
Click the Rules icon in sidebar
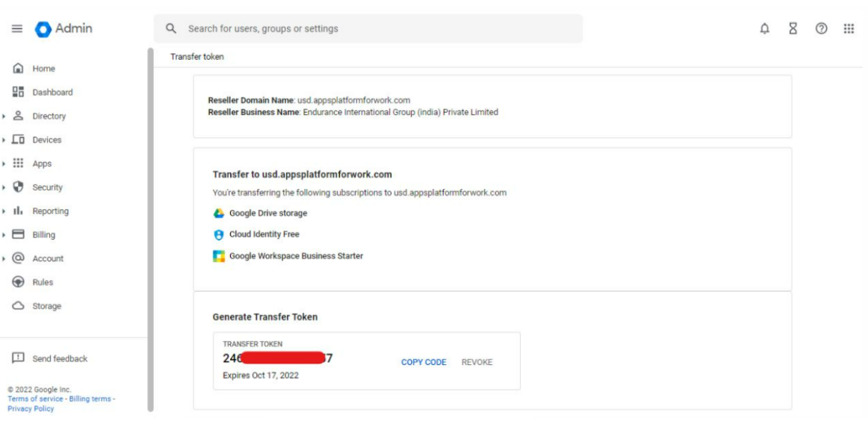[x=18, y=281]
